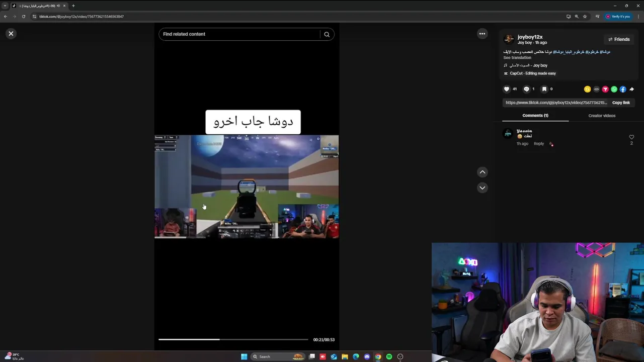The image size is (644, 362).
Task: Click the Friends button
Action: (x=619, y=39)
